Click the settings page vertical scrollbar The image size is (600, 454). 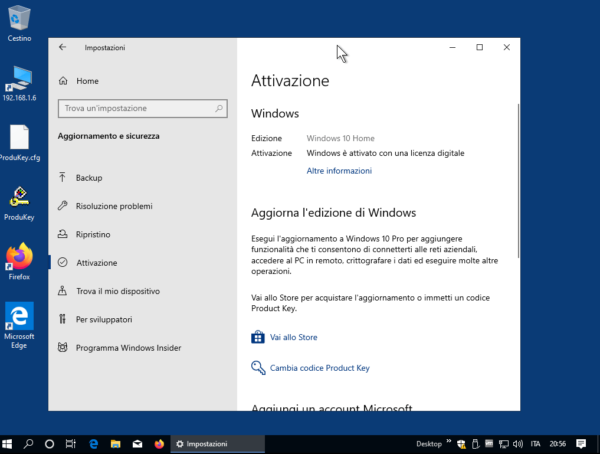pos(518,181)
